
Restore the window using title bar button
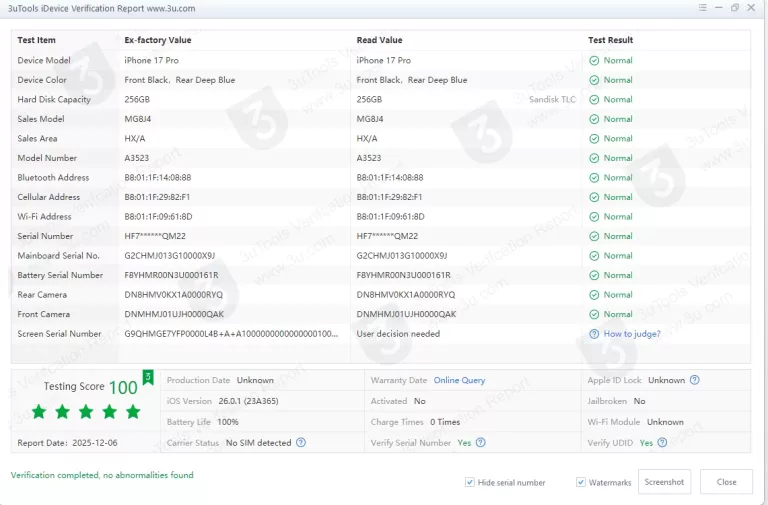pos(735,8)
